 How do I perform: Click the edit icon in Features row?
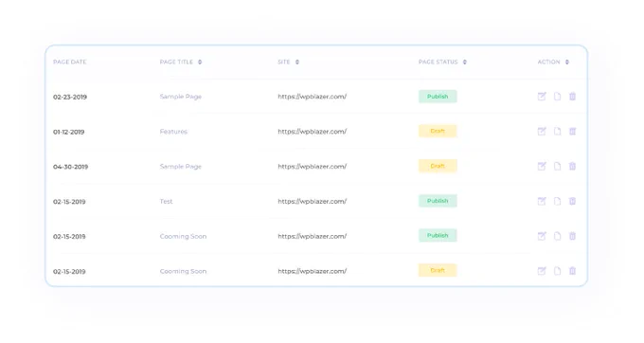coord(542,131)
